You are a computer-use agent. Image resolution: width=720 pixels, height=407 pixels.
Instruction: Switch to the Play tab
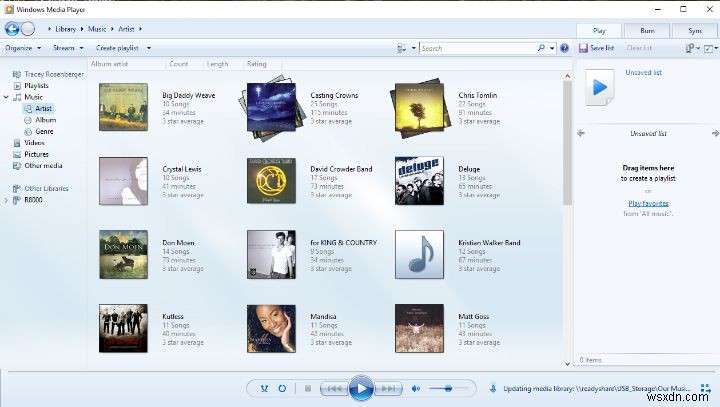[599, 31]
